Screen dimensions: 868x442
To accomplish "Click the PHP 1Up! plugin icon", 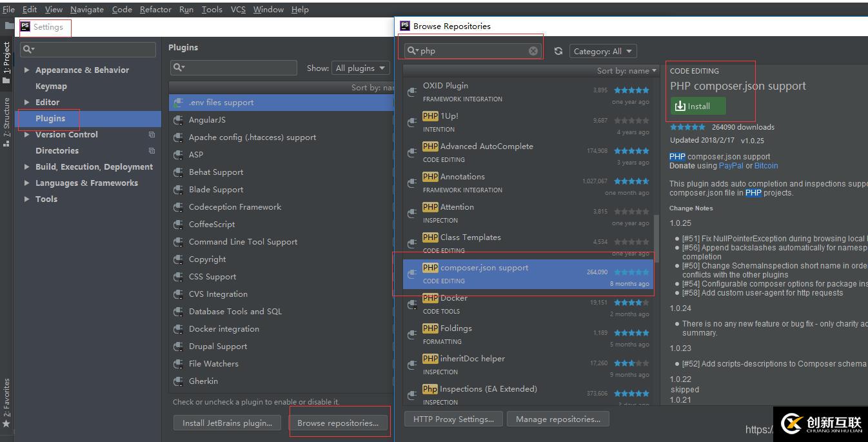I will (412, 123).
